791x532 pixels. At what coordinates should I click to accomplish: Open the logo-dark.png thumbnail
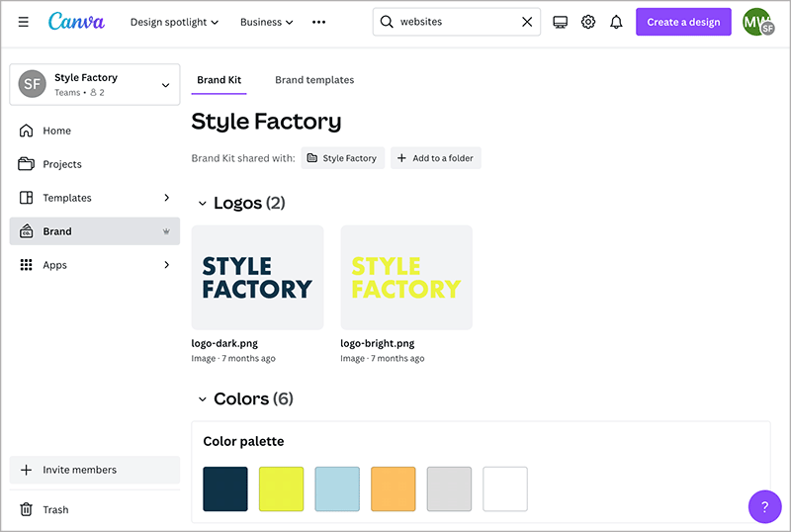[x=257, y=278]
